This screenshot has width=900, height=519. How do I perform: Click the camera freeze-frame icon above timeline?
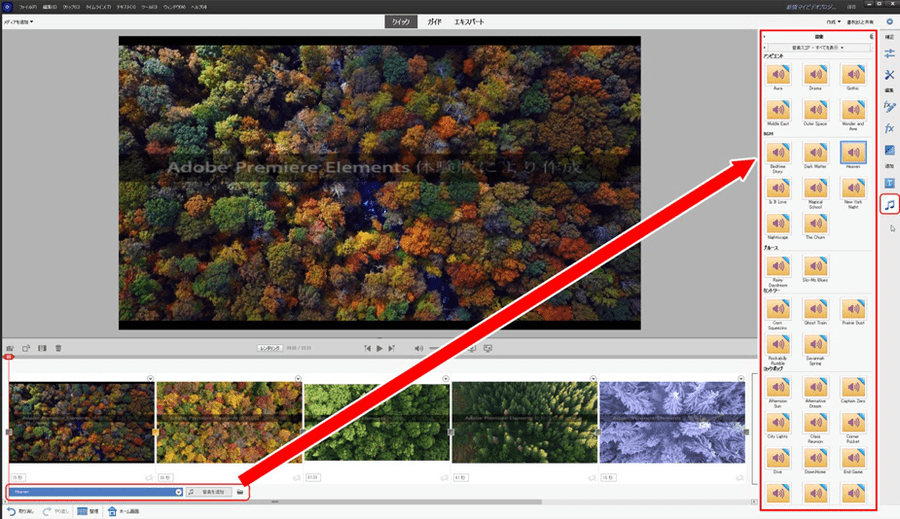point(10,348)
